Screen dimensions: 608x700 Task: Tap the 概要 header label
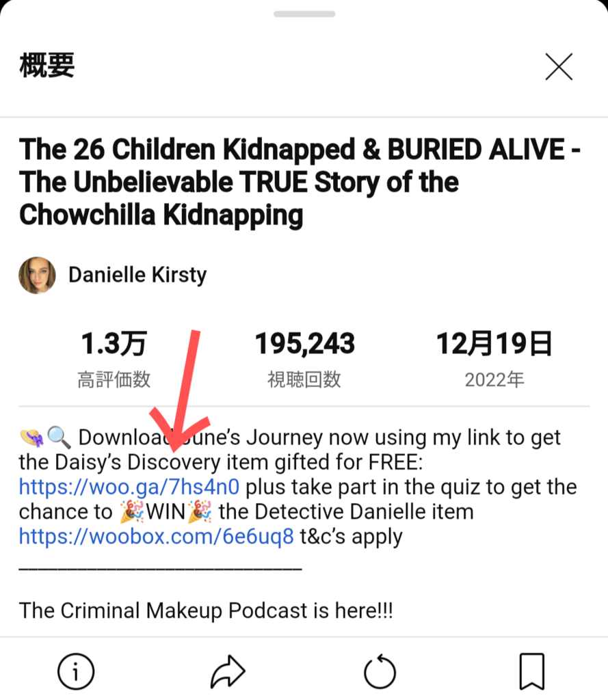[47, 65]
